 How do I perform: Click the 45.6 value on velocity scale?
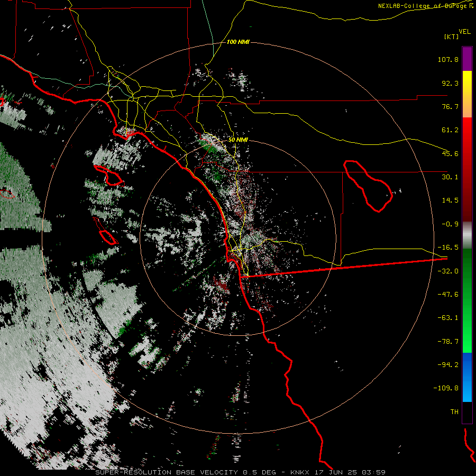[x=450, y=153]
